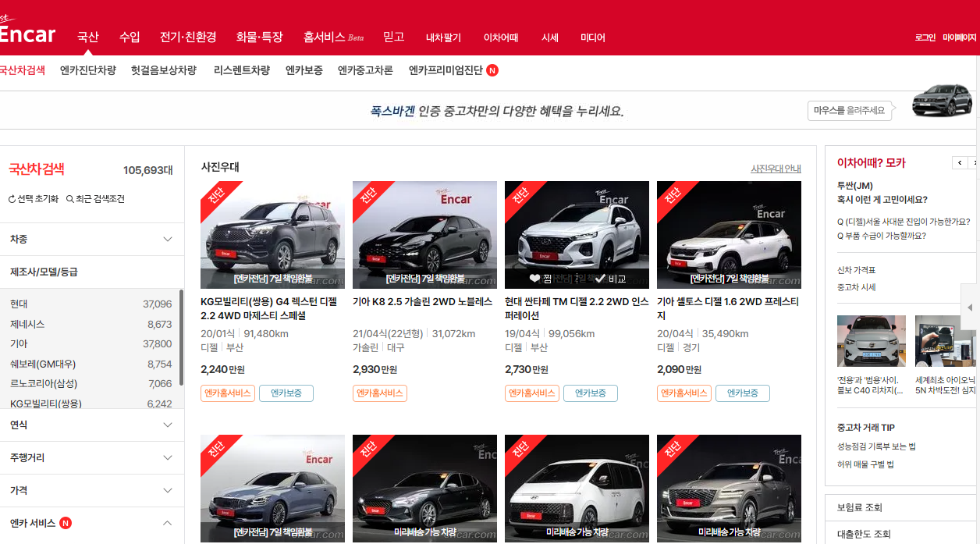Image resolution: width=980 pixels, height=544 pixels.
Task: Click 엔카홈서비스 tag under 기아 K8
Action: [380, 393]
